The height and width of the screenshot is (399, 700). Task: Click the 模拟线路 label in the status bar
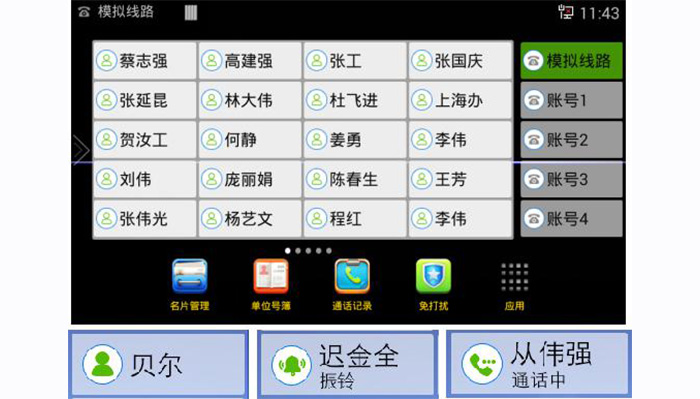point(126,12)
